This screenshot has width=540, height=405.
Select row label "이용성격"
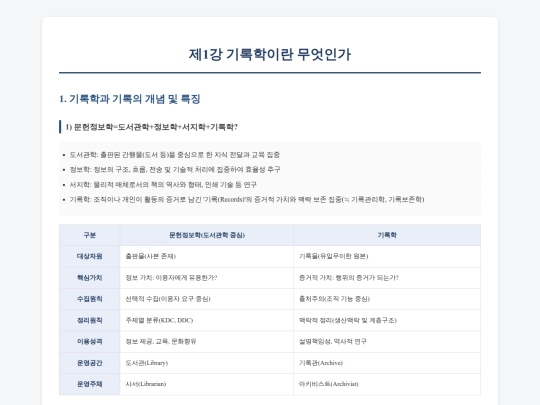point(90,342)
